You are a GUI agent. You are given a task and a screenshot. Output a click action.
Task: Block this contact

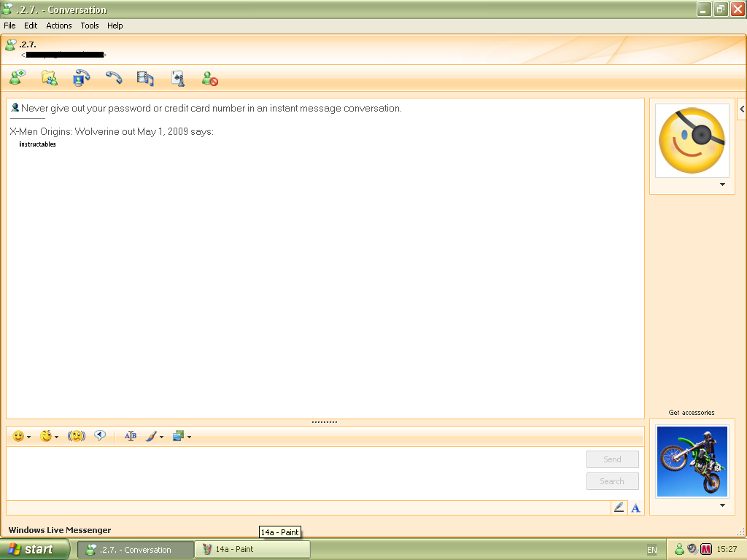tap(209, 79)
